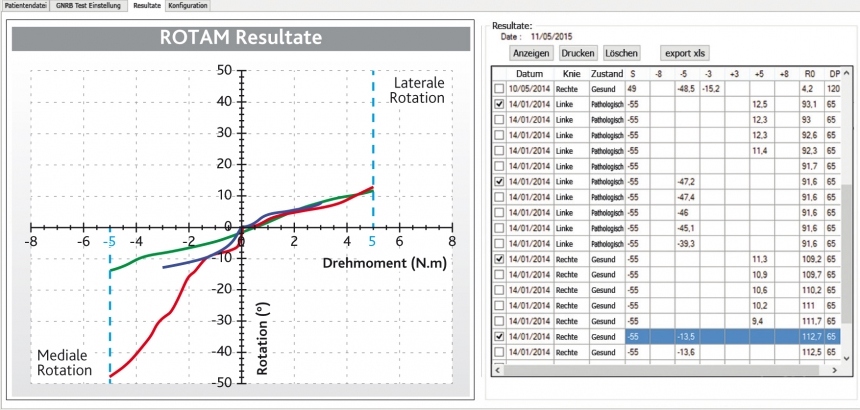Open the GNRB Test Einstellung tab
Image resolution: width=860 pixels, height=410 pixels.
point(88,5)
